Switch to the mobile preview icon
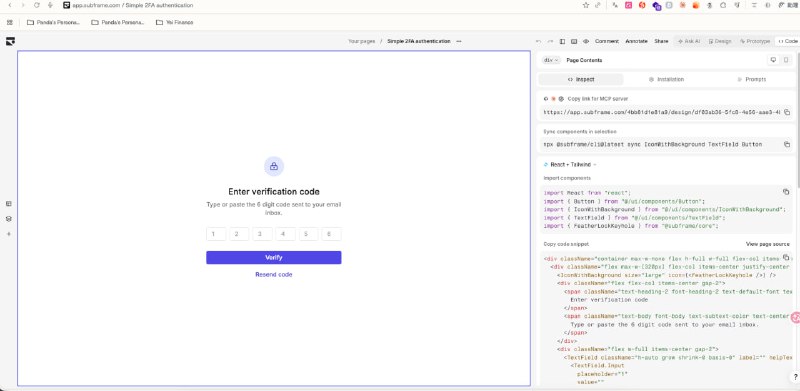This screenshot has height=391, width=800. tap(786, 60)
